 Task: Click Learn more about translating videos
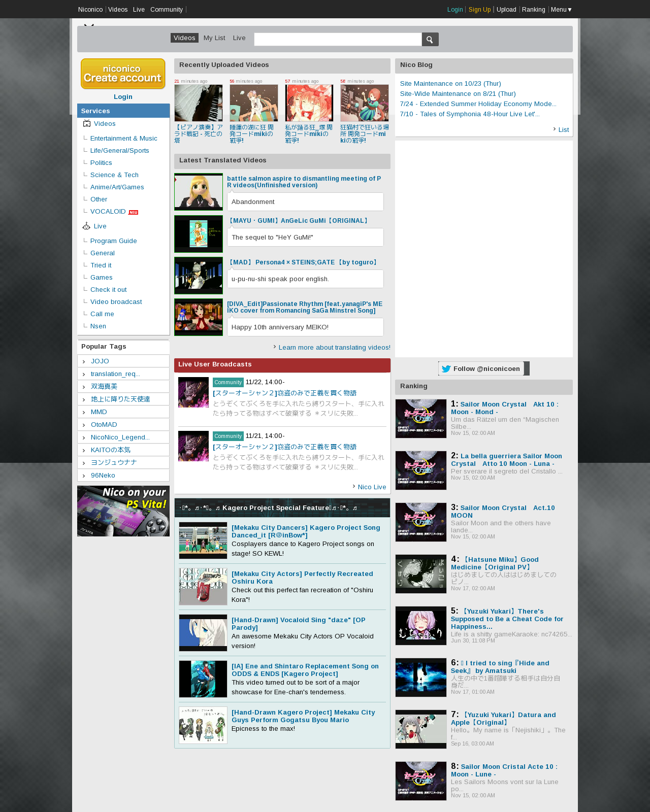(x=335, y=348)
